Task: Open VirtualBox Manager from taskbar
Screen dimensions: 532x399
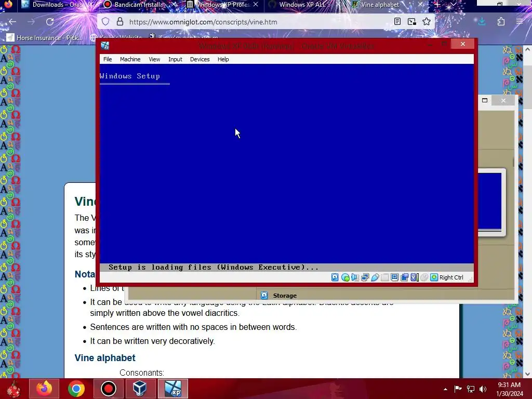Action: 140,389
